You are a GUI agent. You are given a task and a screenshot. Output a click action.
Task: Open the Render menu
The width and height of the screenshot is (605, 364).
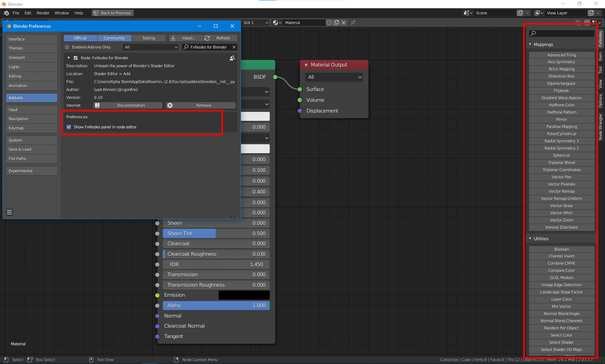pyautogui.click(x=43, y=13)
